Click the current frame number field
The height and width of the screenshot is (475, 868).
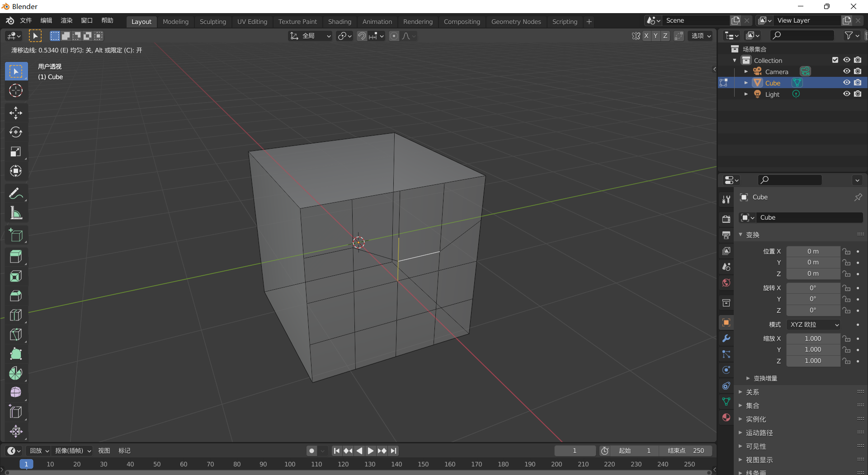point(575,451)
